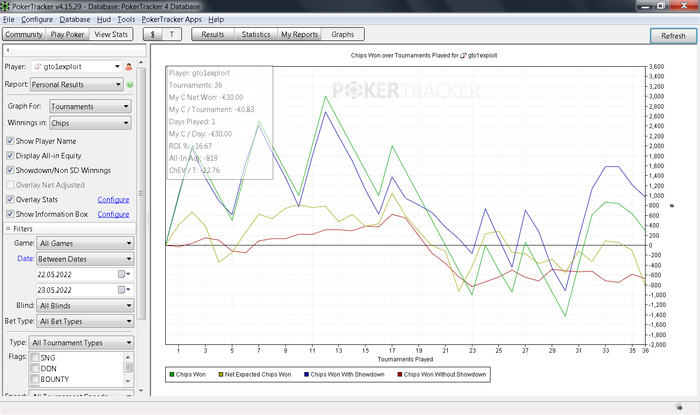Open the File menu
The height and width of the screenshot is (415, 700).
point(8,20)
